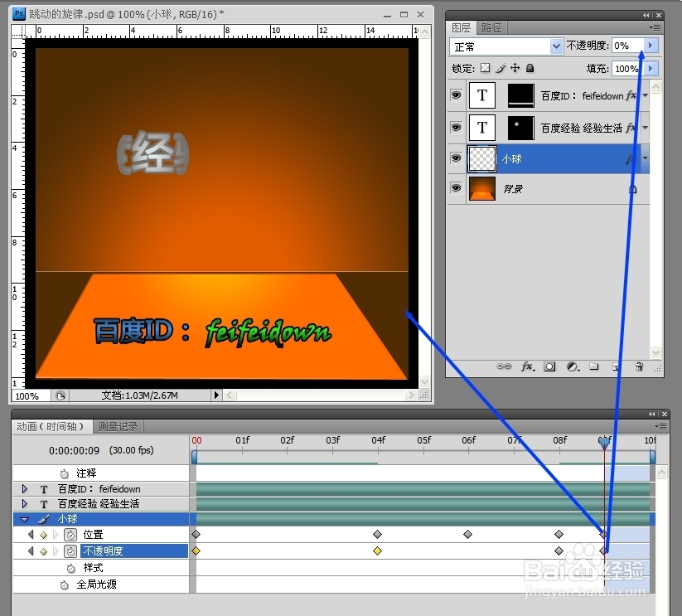Select 位置 keyframe at 06f
This screenshot has width=682, height=616.
[x=467, y=534]
